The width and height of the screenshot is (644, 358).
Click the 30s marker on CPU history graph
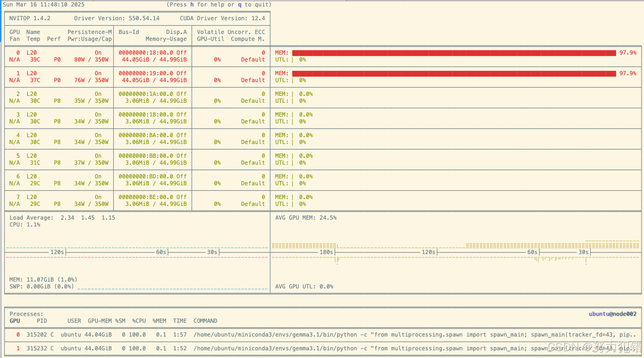(212, 252)
